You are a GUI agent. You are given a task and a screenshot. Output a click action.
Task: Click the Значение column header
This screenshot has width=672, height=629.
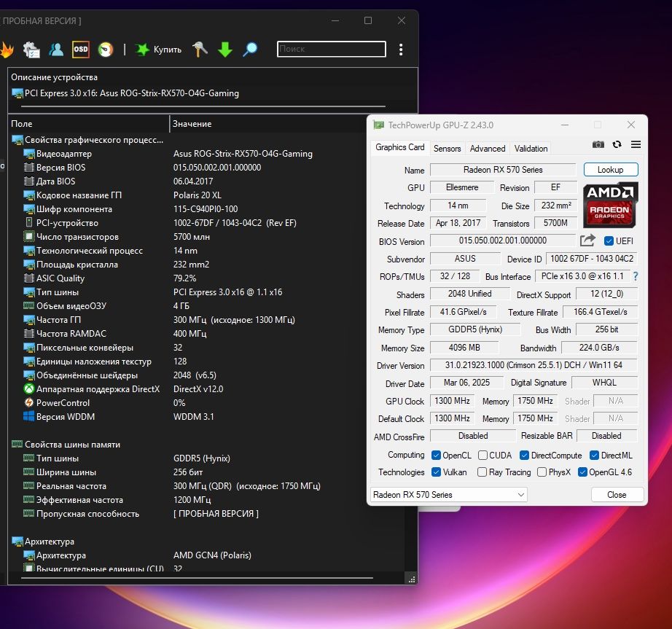(268, 123)
